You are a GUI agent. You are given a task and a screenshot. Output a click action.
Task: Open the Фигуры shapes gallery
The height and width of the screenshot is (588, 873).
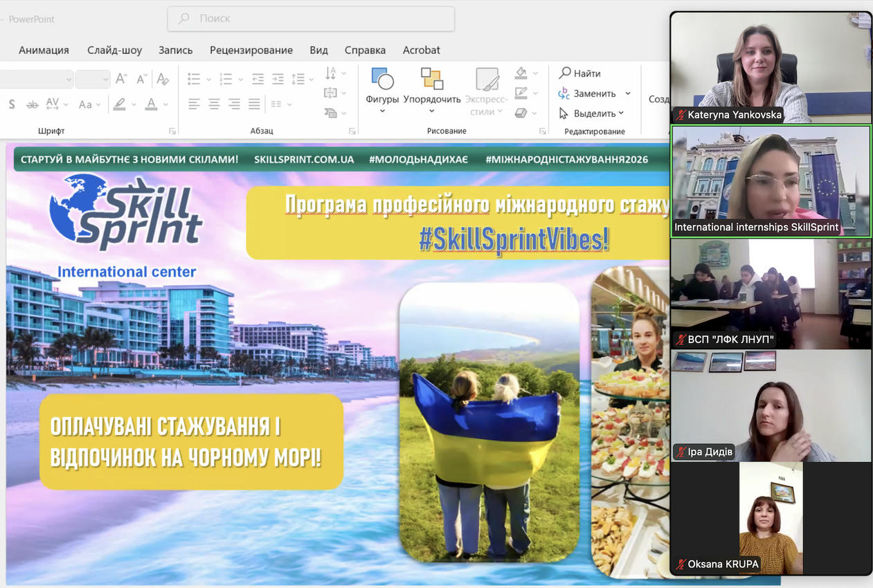click(382, 86)
